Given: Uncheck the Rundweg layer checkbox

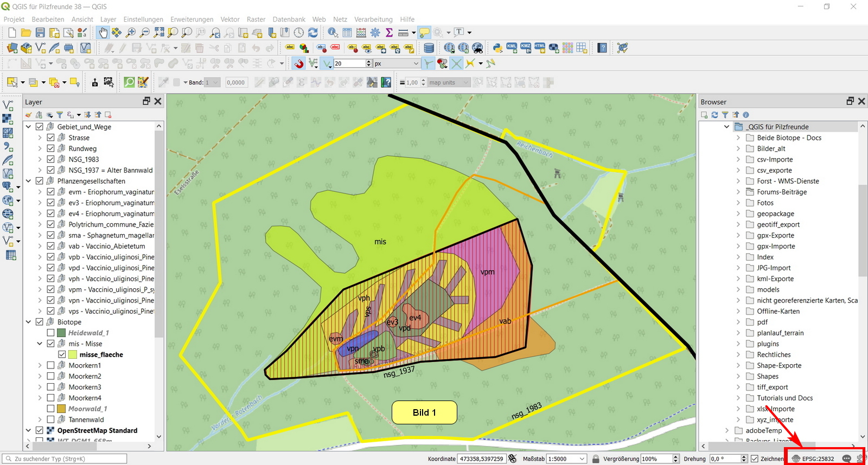Looking at the screenshot, I should pos(50,148).
